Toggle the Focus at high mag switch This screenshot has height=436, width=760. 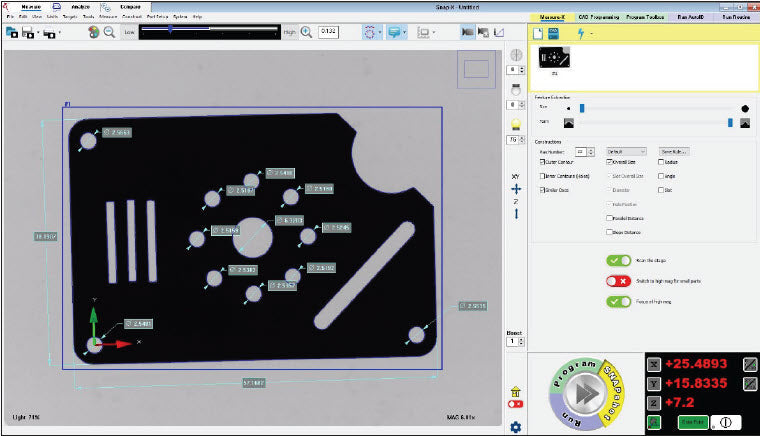click(x=618, y=301)
